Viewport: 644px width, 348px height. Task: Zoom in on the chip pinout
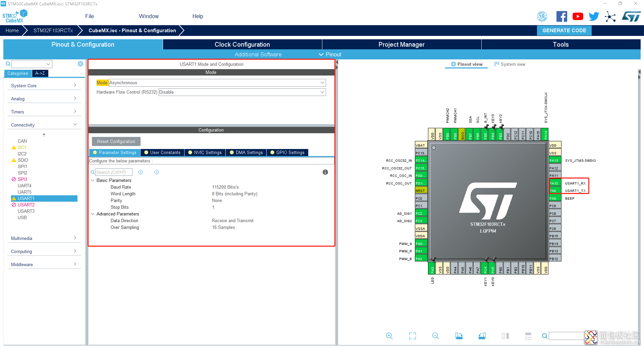pyautogui.click(x=389, y=336)
